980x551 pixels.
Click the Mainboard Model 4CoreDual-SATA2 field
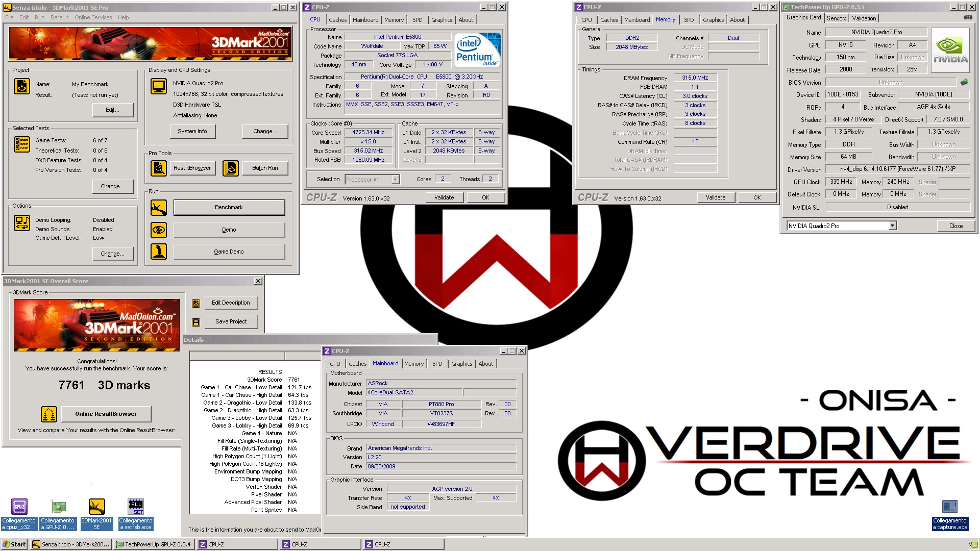pyautogui.click(x=414, y=392)
